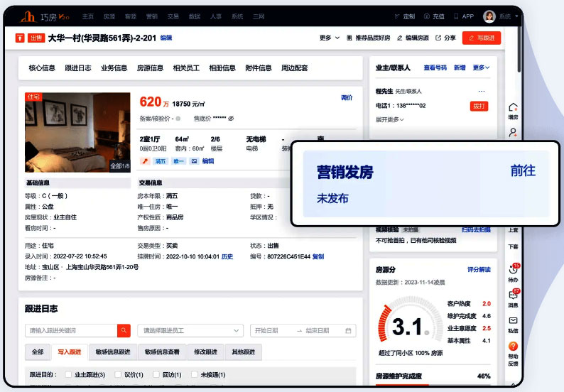Viewport: 564px width, 392px height.
Task: Click the 分享 share item
Action: [x=445, y=38]
